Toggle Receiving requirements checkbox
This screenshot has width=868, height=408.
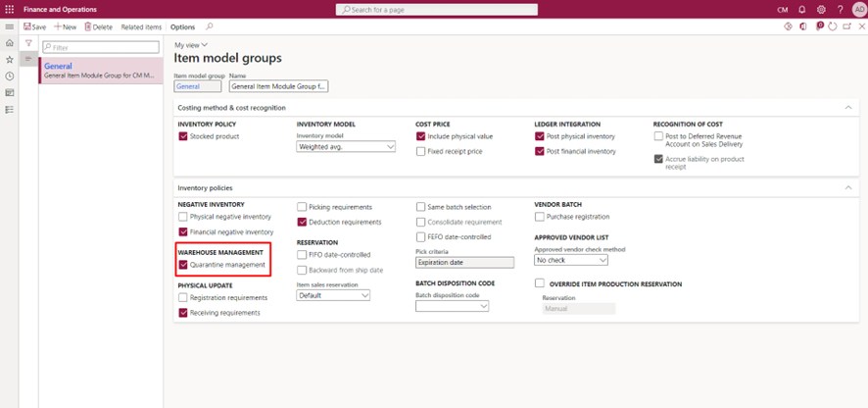tap(182, 313)
